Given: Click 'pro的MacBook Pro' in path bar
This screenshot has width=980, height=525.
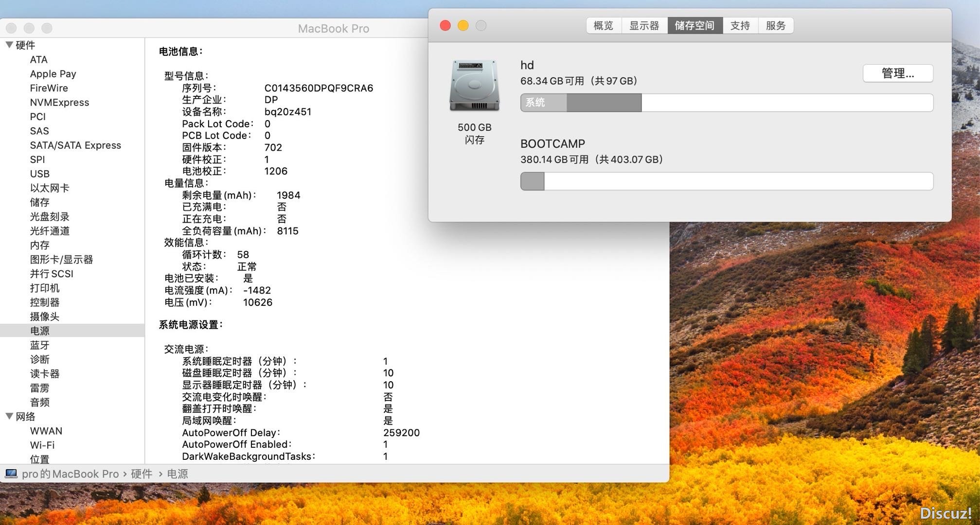Looking at the screenshot, I should tap(71, 473).
